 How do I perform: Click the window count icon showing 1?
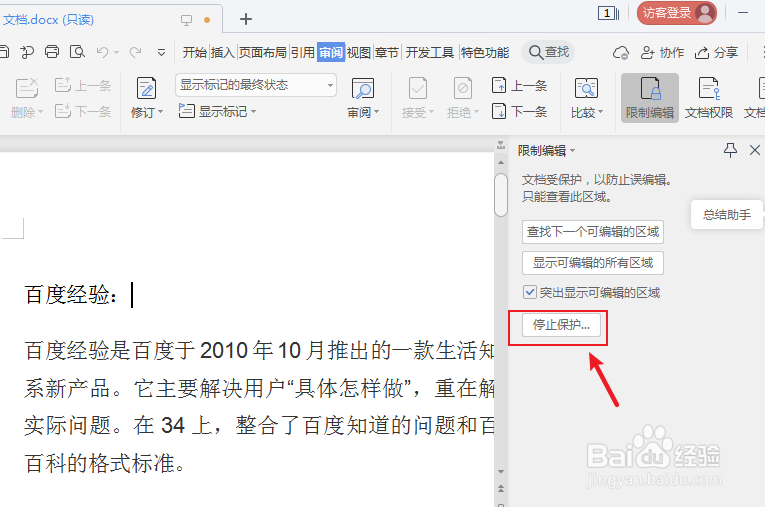click(608, 13)
